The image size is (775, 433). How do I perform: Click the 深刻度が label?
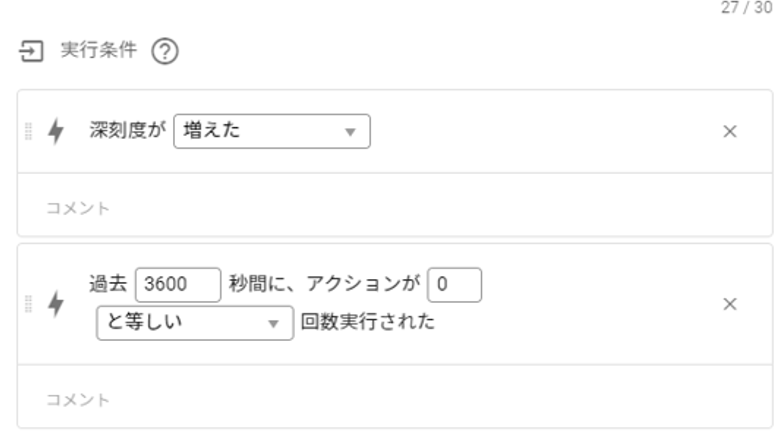pyautogui.click(x=128, y=132)
